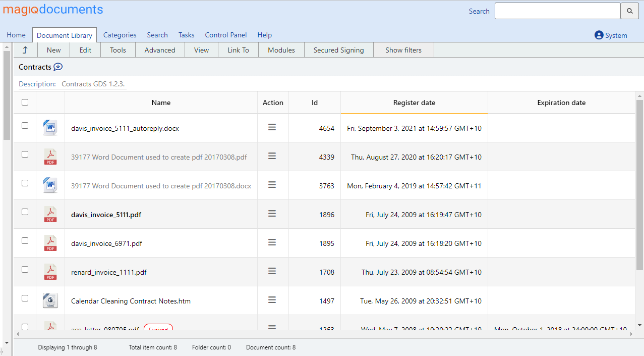Switch to the Categories tab
This screenshot has width=644, height=356.
point(120,35)
